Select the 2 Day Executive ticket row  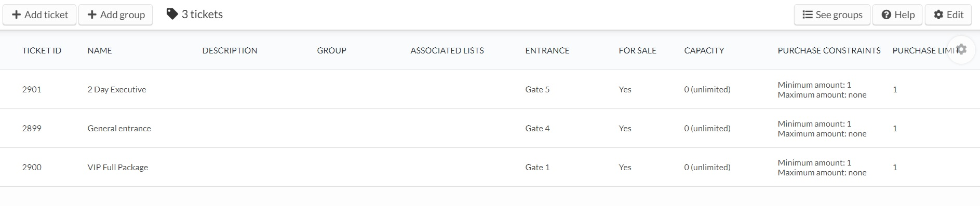tap(490, 89)
